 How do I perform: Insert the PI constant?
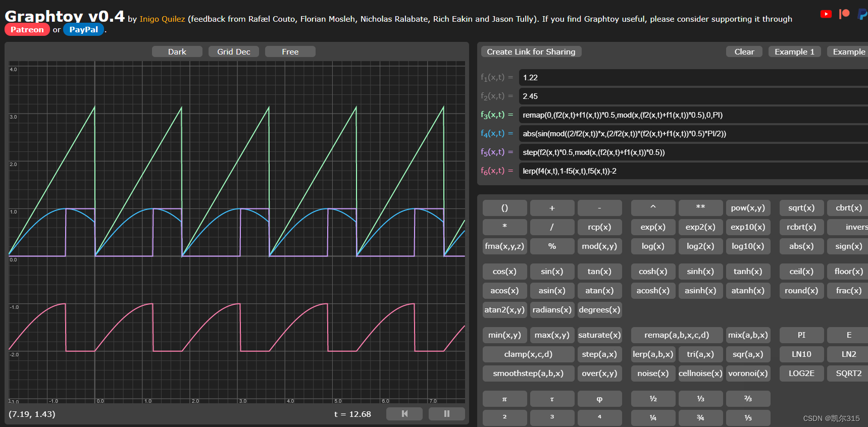(801, 335)
